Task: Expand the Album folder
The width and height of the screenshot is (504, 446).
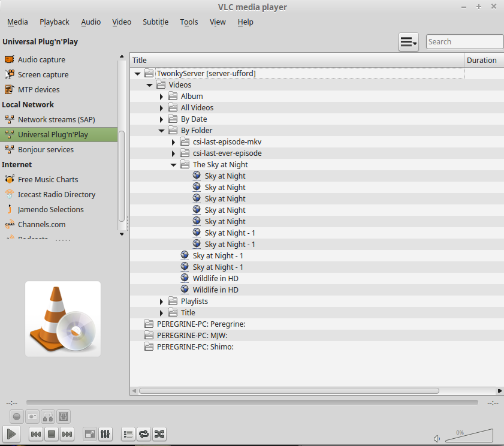Action: [161, 97]
